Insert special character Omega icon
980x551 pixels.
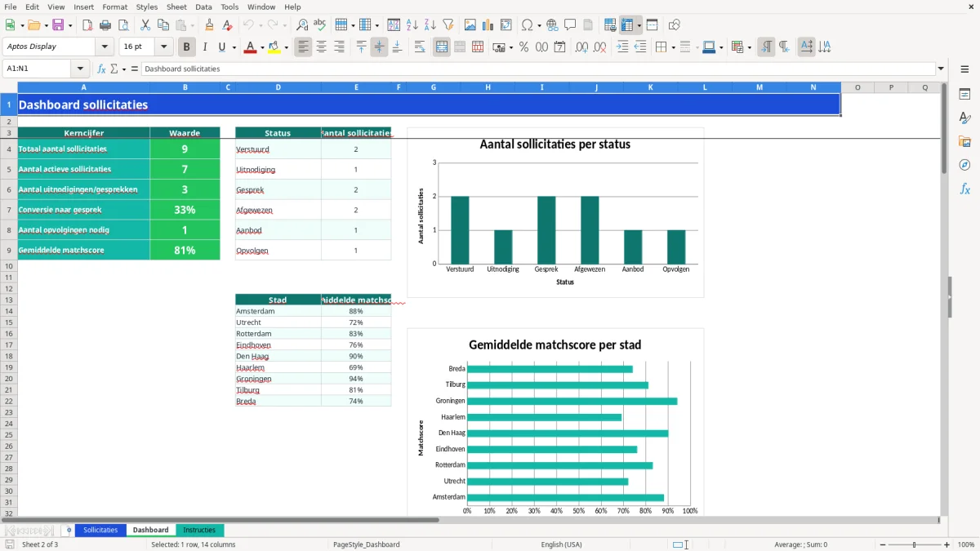527,25
